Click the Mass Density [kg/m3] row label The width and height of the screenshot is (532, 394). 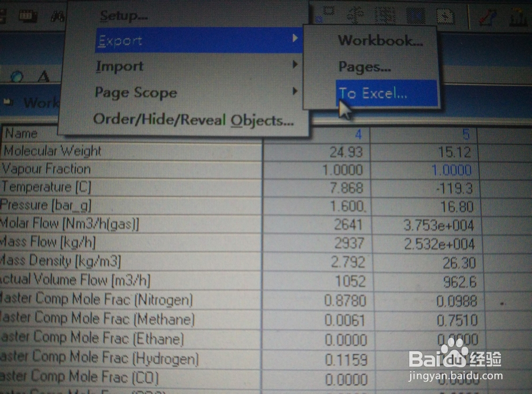coord(60,261)
